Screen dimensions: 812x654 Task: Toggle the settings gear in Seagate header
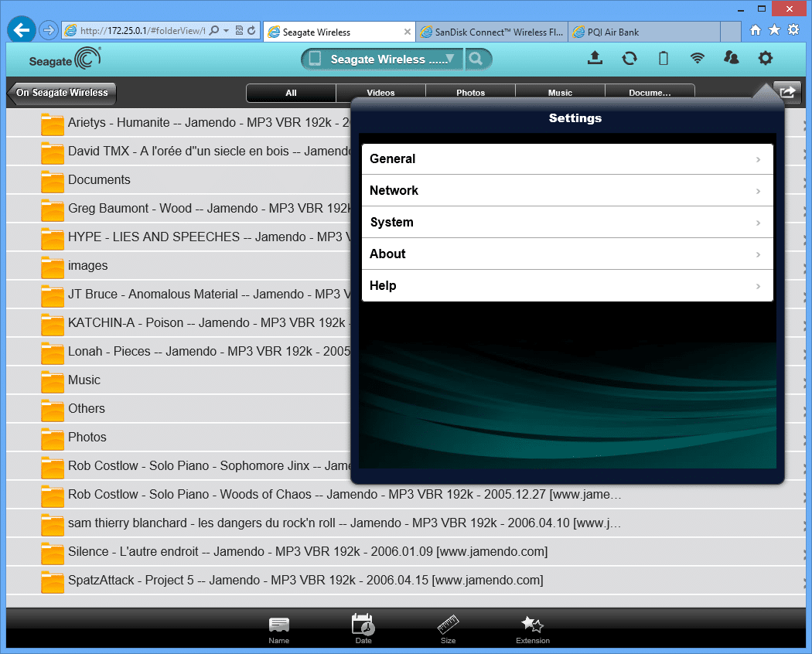tap(766, 58)
